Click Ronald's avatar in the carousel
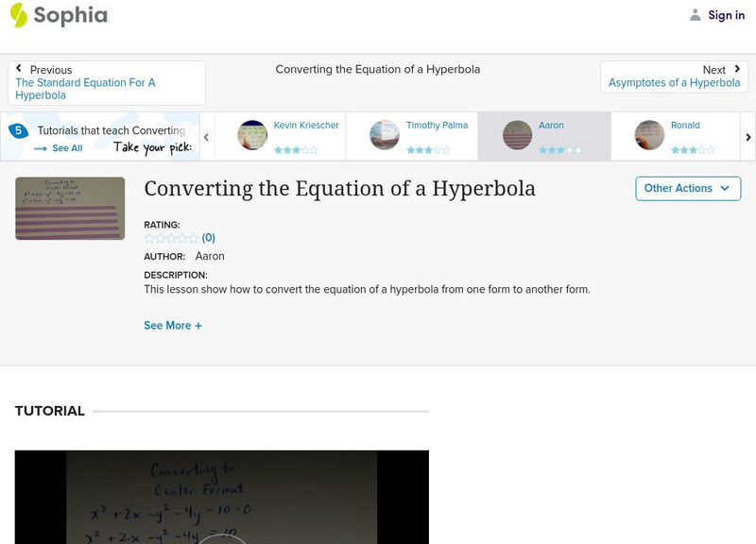 (x=648, y=133)
